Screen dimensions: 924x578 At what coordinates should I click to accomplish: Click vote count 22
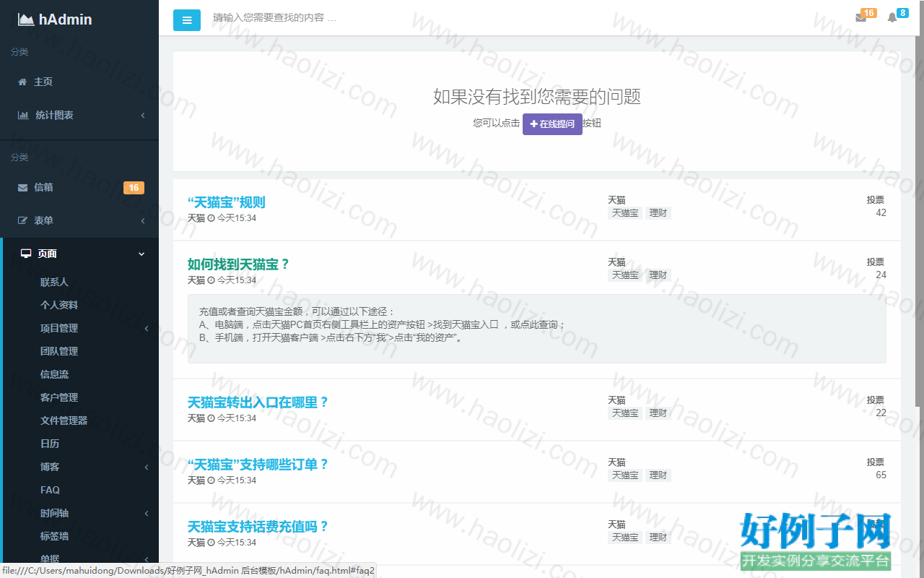tap(881, 413)
